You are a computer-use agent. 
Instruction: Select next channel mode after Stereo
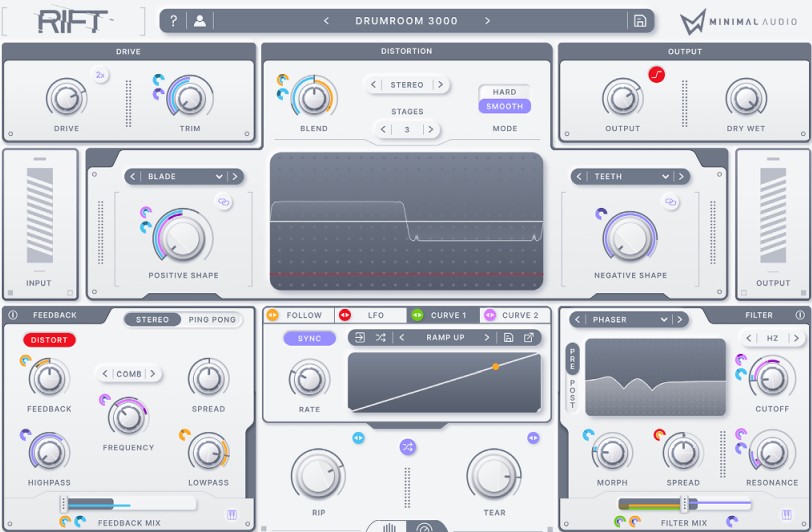click(440, 84)
